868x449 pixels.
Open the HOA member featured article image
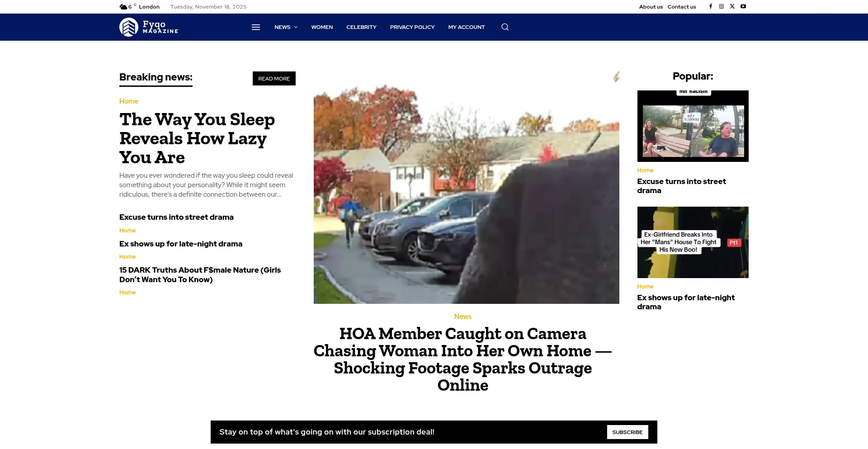(x=466, y=188)
